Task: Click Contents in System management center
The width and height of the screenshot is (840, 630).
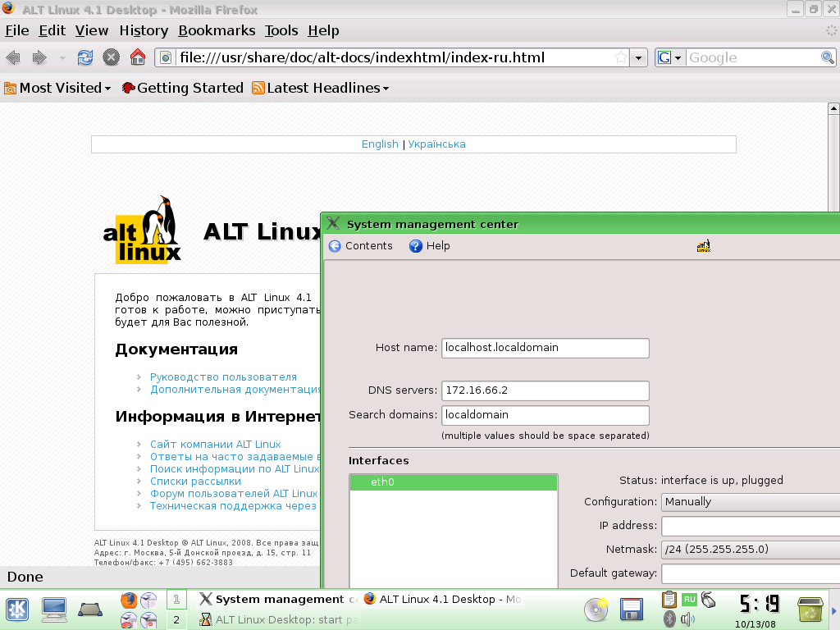Action: click(361, 246)
